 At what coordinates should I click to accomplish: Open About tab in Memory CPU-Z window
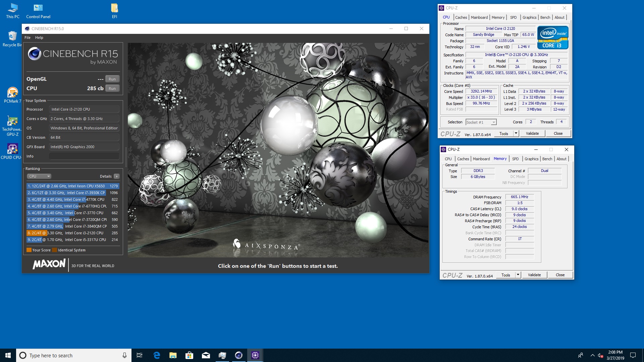point(561,159)
